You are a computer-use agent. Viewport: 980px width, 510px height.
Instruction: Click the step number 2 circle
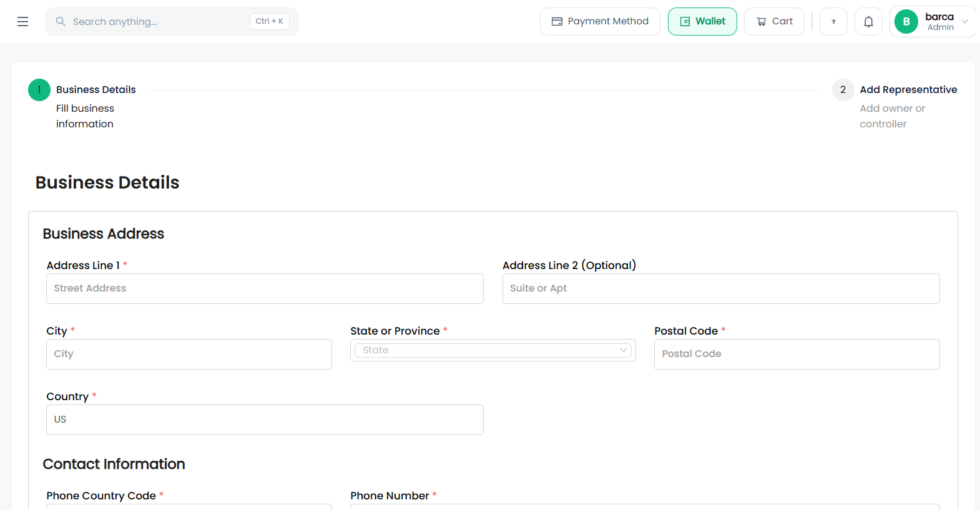843,90
